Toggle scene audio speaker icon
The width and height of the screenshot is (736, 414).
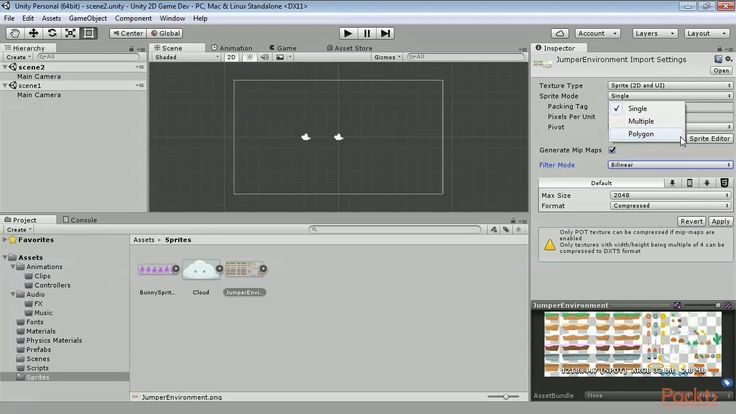click(x=265, y=57)
